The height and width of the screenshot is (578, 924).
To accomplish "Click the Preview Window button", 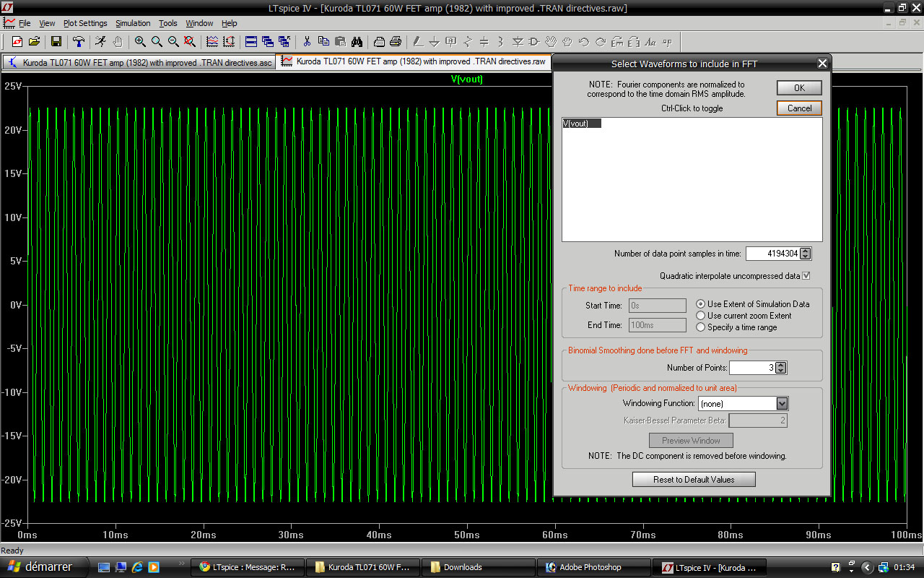I will pos(691,441).
